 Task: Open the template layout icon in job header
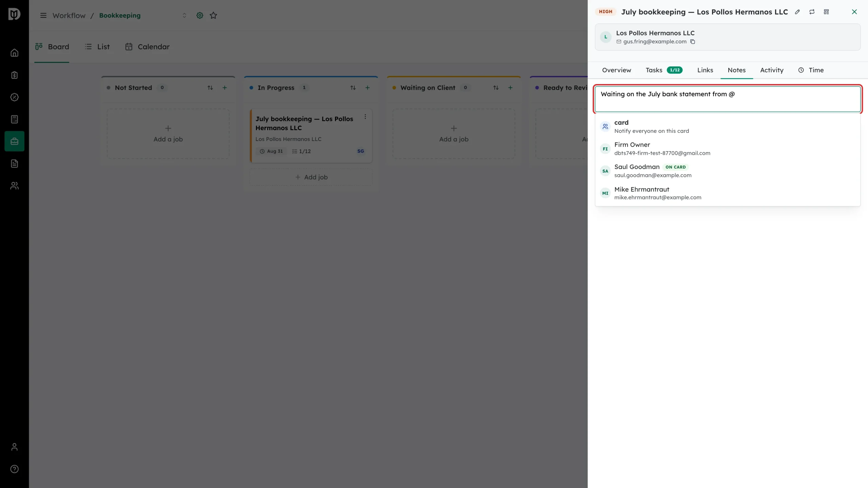(826, 12)
